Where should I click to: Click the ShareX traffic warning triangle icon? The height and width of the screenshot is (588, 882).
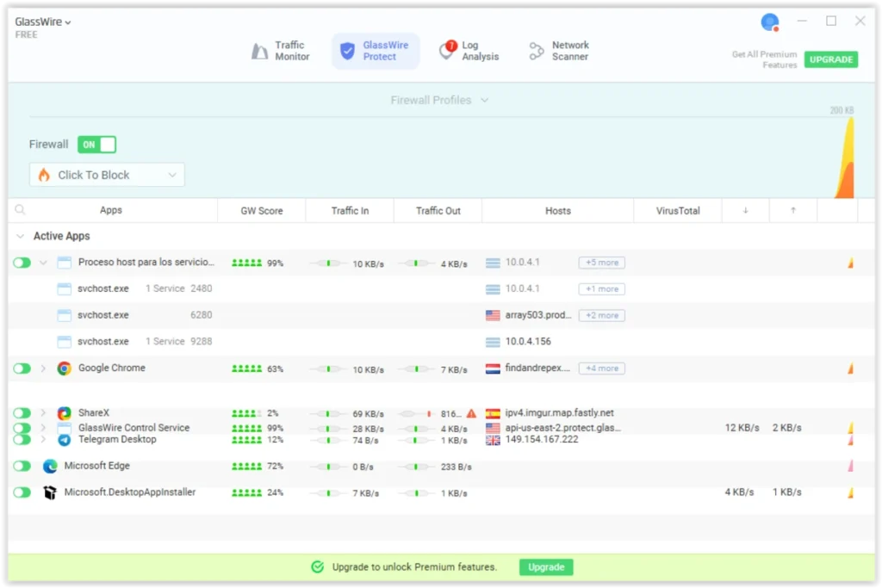click(x=471, y=413)
